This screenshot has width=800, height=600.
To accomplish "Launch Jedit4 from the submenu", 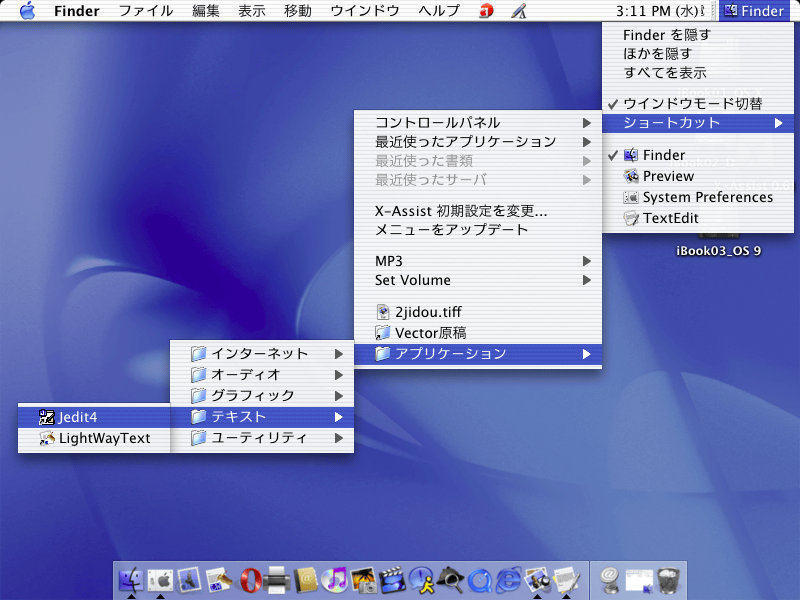I will [94, 417].
